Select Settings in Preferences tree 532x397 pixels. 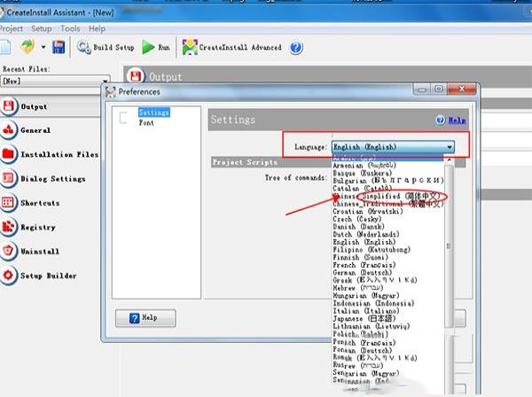(153, 113)
